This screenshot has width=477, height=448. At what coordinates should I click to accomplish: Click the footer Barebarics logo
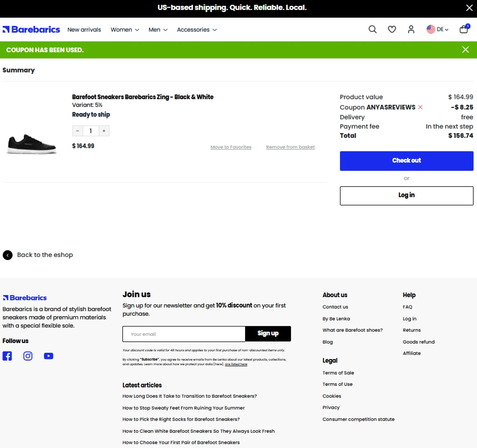point(25,298)
